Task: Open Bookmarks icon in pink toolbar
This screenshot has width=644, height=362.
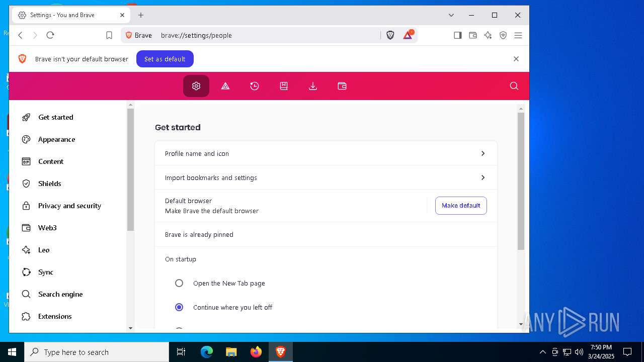Action: pyautogui.click(x=284, y=86)
